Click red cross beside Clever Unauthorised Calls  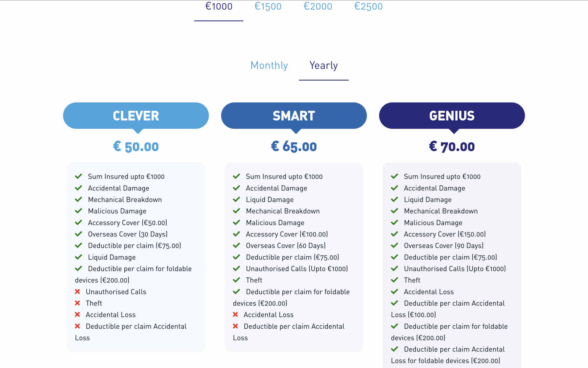click(77, 292)
